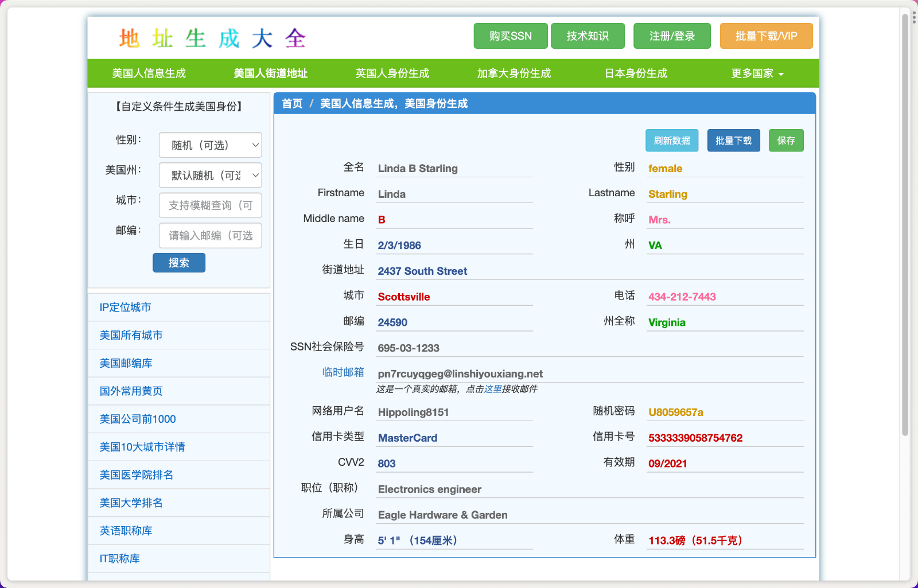Screen dimensions: 918x588
Task: Open the 性别 gender dropdown
Action: pyautogui.click(x=210, y=145)
